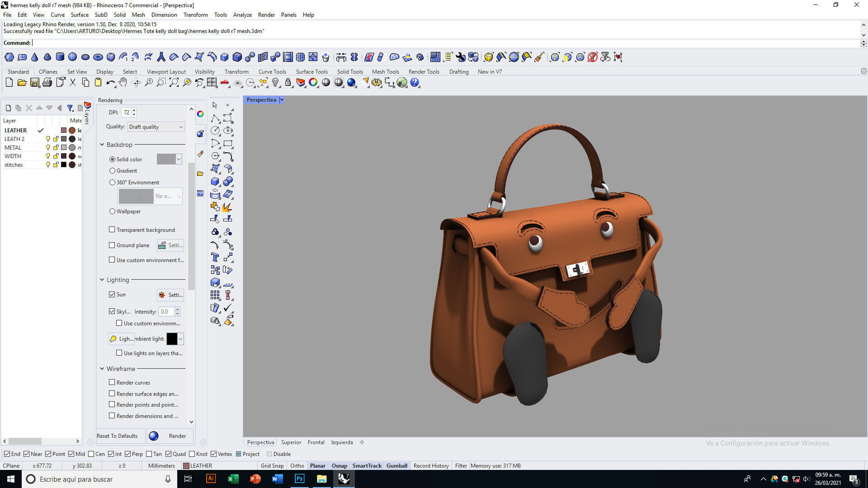
Task: Click the four-viewport layout icon
Action: pyautogui.click(x=212, y=83)
